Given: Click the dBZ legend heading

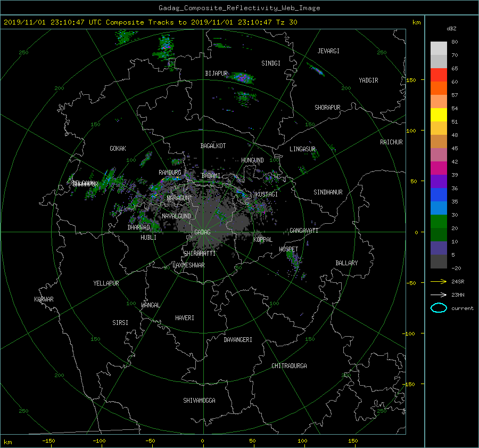Looking at the screenshot, I should point(451,28).
